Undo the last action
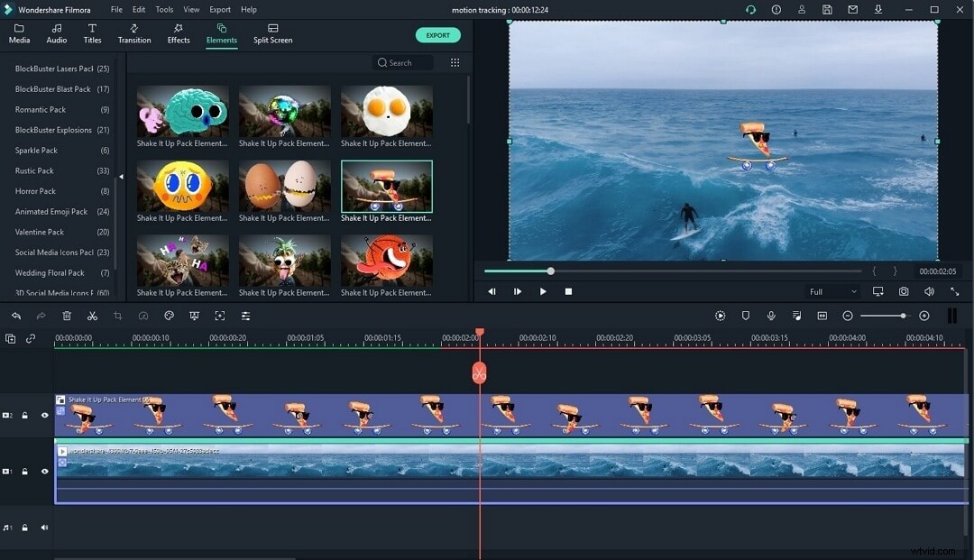The width and height of the screenshot is (974, 560). click(16, 316)
